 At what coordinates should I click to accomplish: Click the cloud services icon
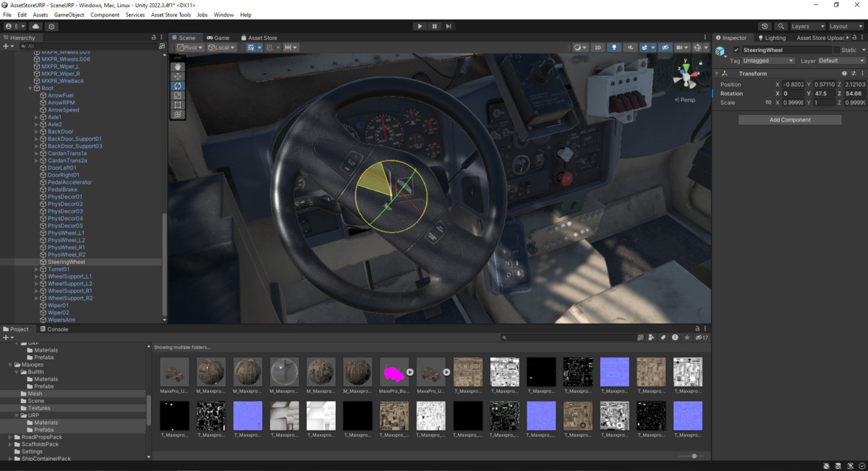tap(35, 26)
